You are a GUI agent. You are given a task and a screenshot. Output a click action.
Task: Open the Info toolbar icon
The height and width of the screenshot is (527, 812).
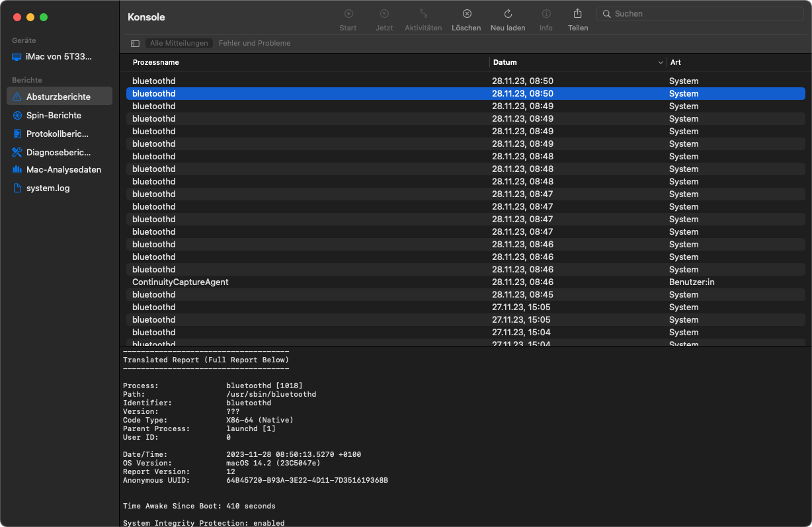coord(546,14)
